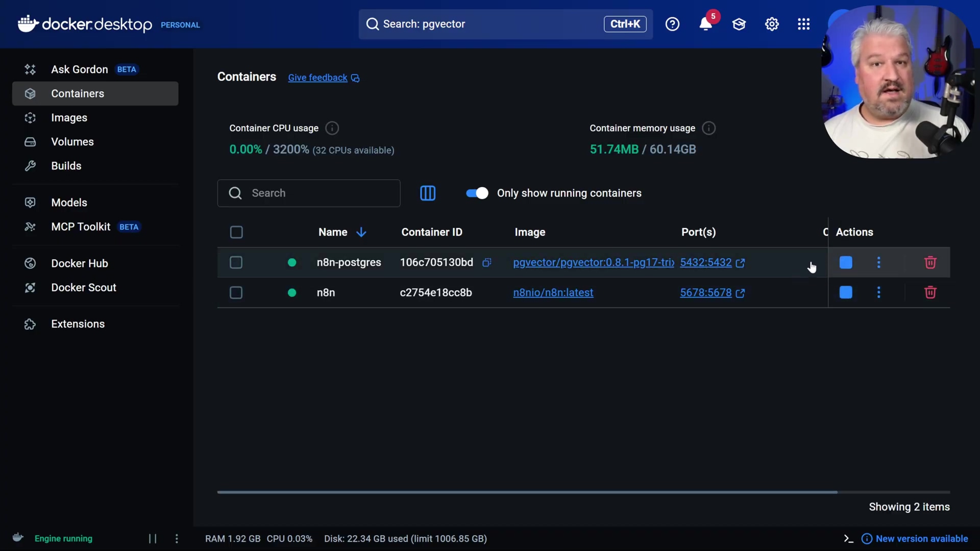Open port 5678:5678 link
The image size is (980, 551).
(x=705, y=292)
